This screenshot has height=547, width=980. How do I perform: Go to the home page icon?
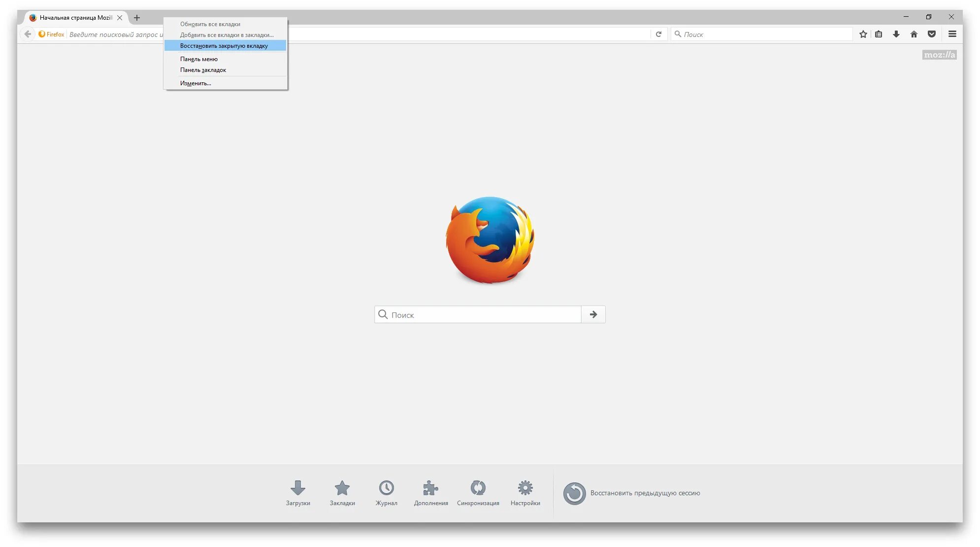pyautogui.click(x=914, y=34)
